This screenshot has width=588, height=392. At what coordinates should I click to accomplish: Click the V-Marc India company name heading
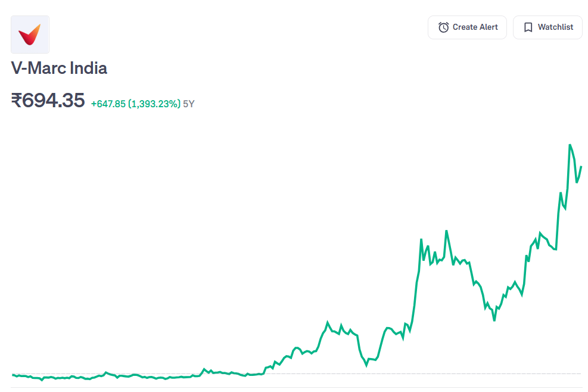(59, 68)
